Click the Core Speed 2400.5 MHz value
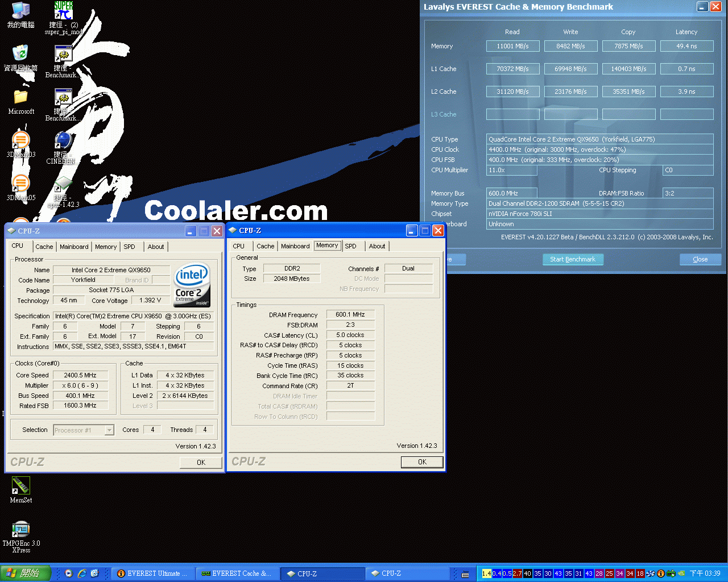 (80, 375)
